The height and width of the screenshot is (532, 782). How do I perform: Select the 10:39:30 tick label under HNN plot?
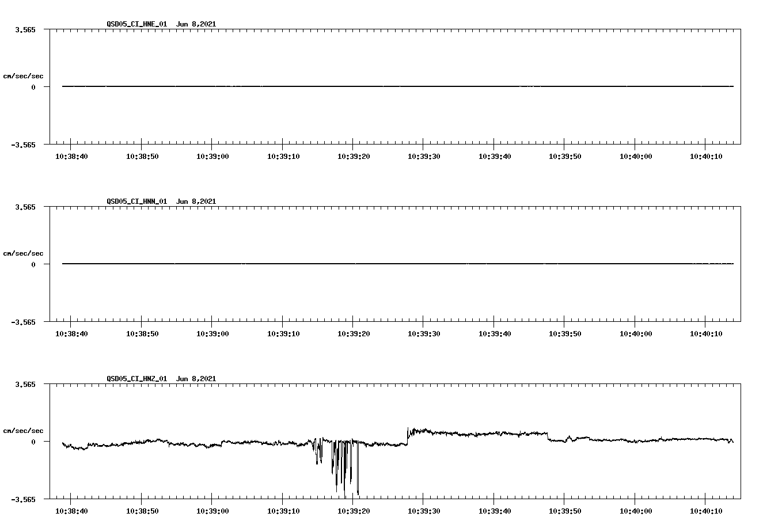[424, 334]
